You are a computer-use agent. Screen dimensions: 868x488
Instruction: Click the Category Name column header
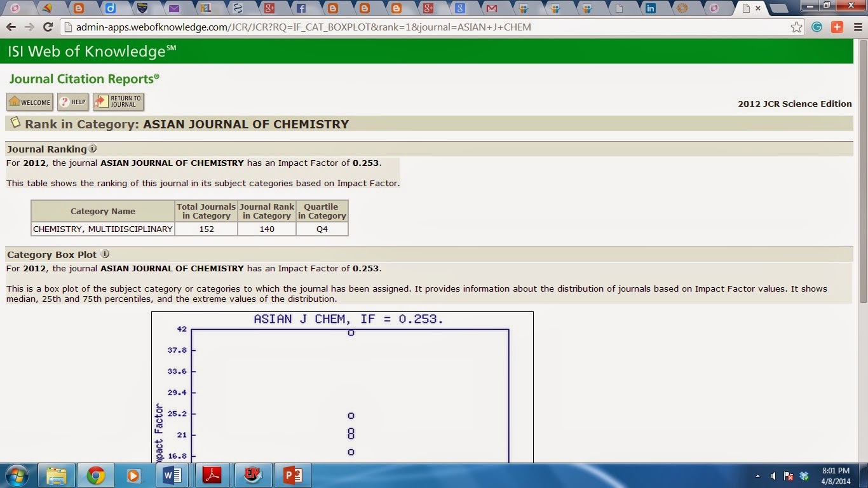coord(103,211)
